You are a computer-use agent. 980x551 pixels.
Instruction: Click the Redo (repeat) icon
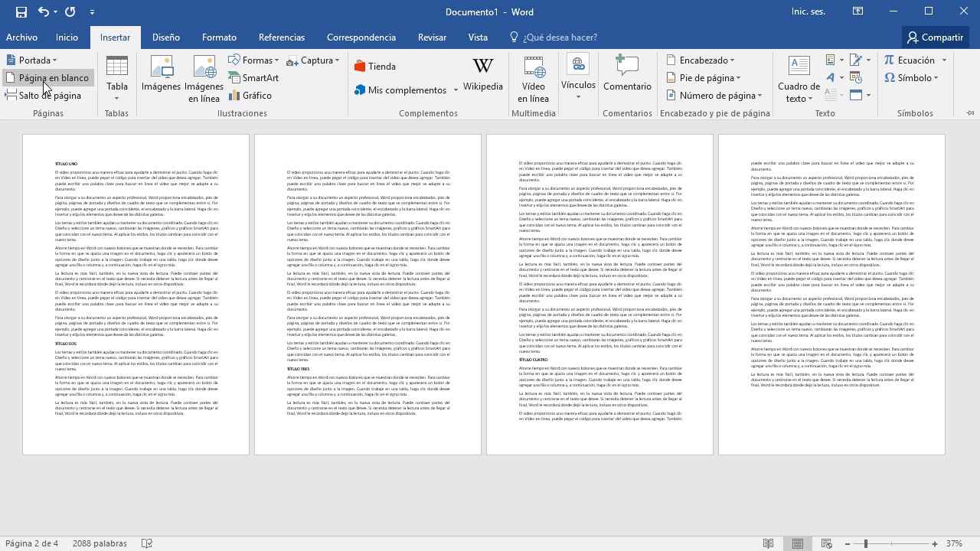pyautogui.click(x=70, y=12)
